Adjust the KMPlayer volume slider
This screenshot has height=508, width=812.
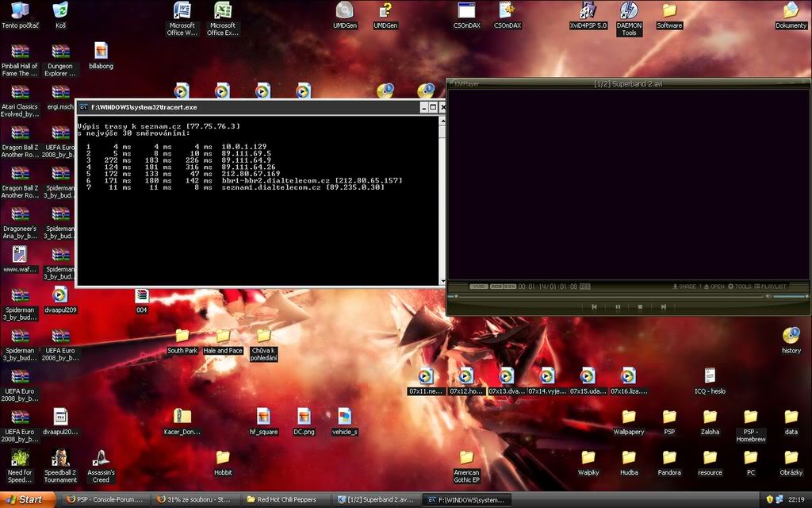pos(789,296)
